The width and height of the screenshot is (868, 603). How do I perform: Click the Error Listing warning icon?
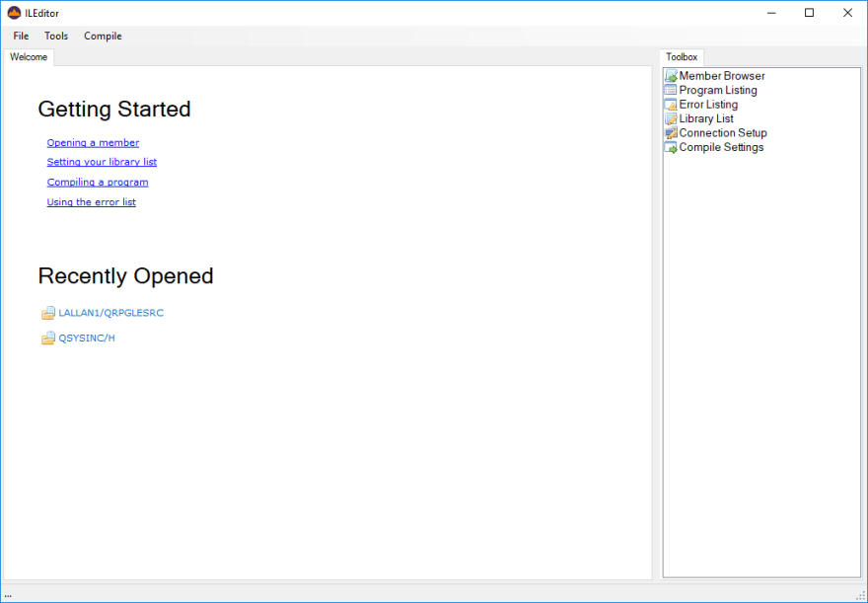point(671,105)
